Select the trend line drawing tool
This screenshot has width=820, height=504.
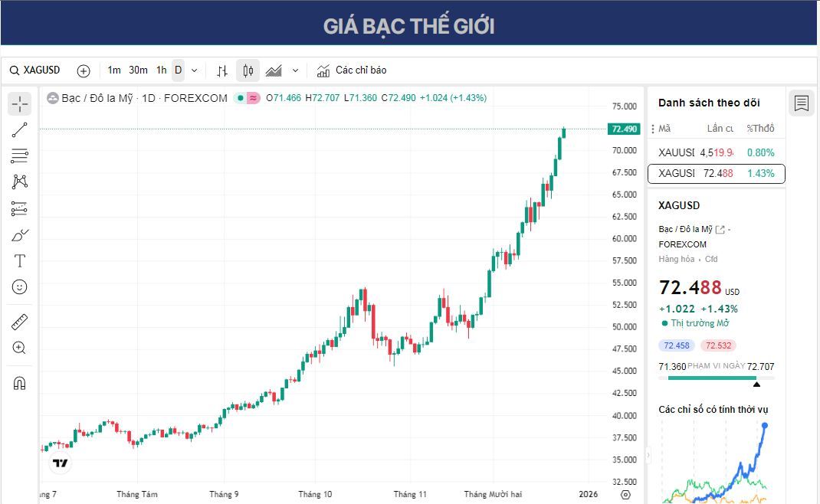point(19,129)
